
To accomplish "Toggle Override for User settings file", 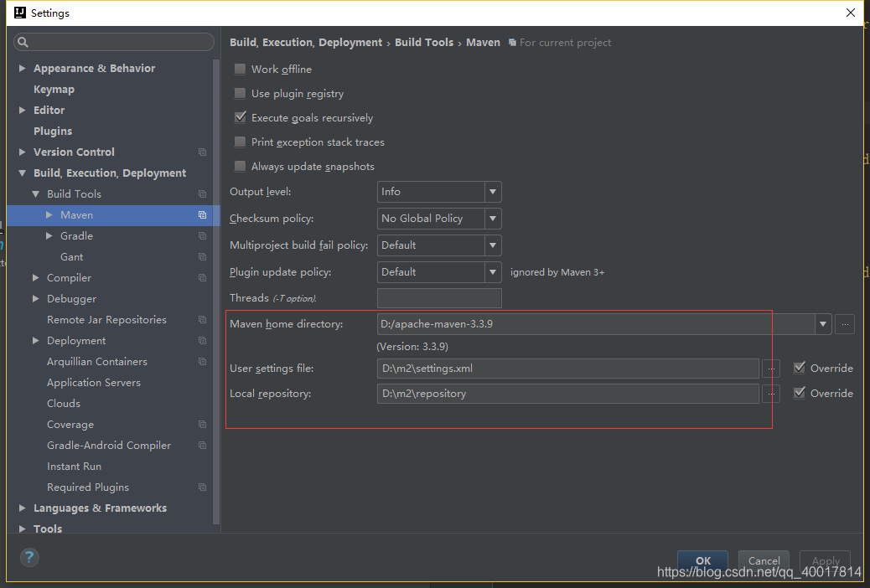I will (x=800, y=368).
